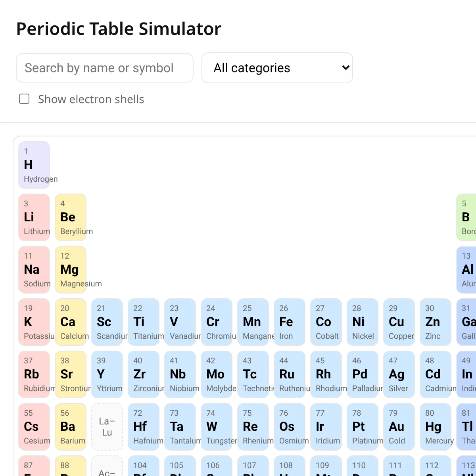This screenshot has width=476, height=476.
Task: Open the Technetium (Tc) element tile
Action: click(x=253, y=374)
